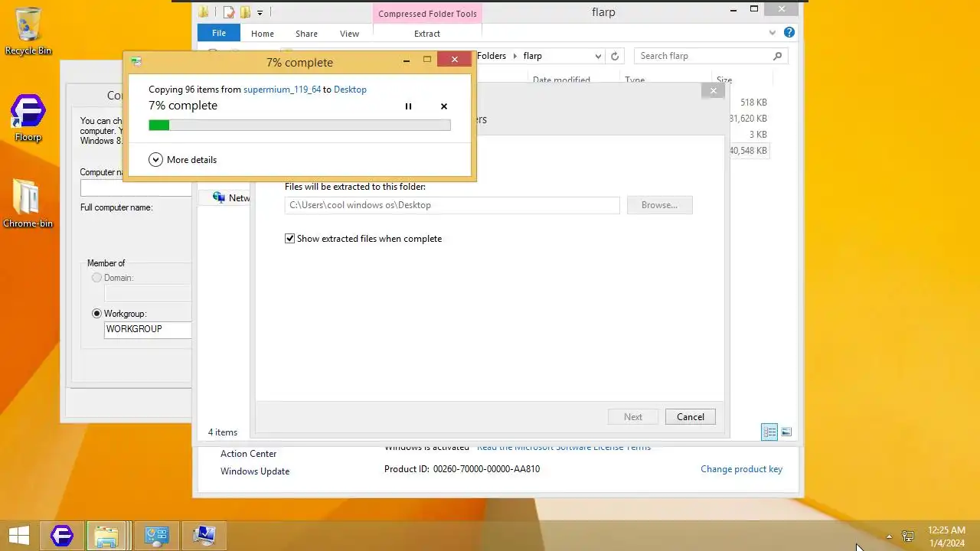The width and height of the screenshot is (980, 551).
Task: Close the extract wizard dialog
Action: 713,90
